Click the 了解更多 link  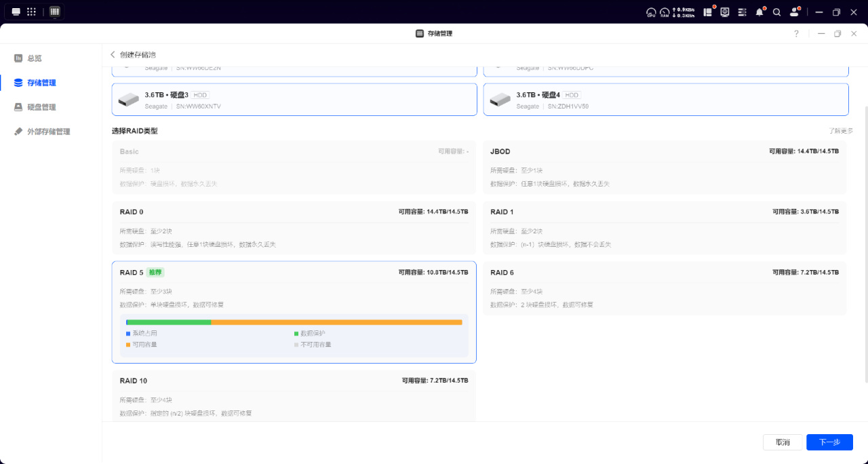[840, 131]
